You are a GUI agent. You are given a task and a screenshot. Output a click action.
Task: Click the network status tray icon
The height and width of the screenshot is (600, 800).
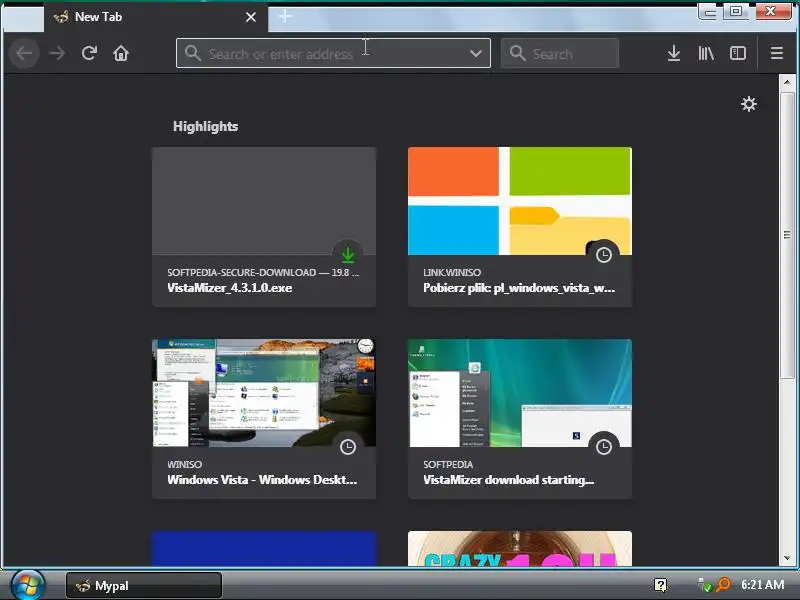click(705, 585)
